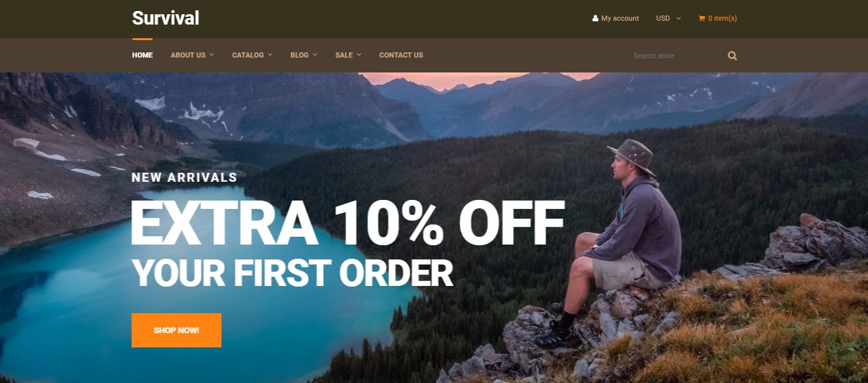This screenshot has height=383, width=868.
Task: Select the Blog menu label
Action: 299,55
